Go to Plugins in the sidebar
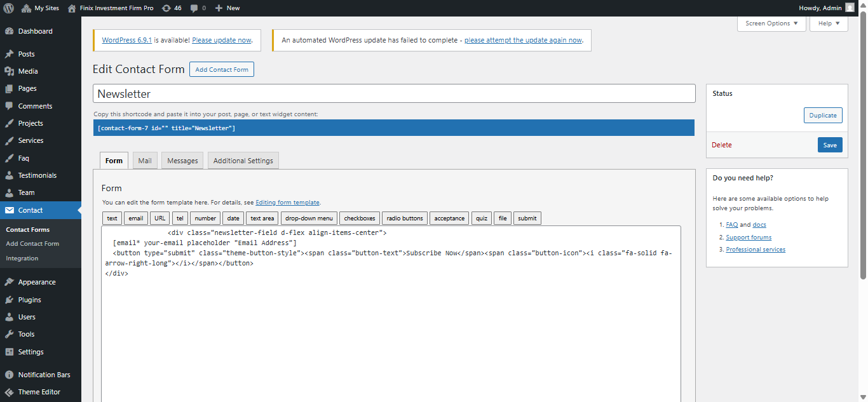Viewport: 868px width, 402px height. tap(29, 300)
